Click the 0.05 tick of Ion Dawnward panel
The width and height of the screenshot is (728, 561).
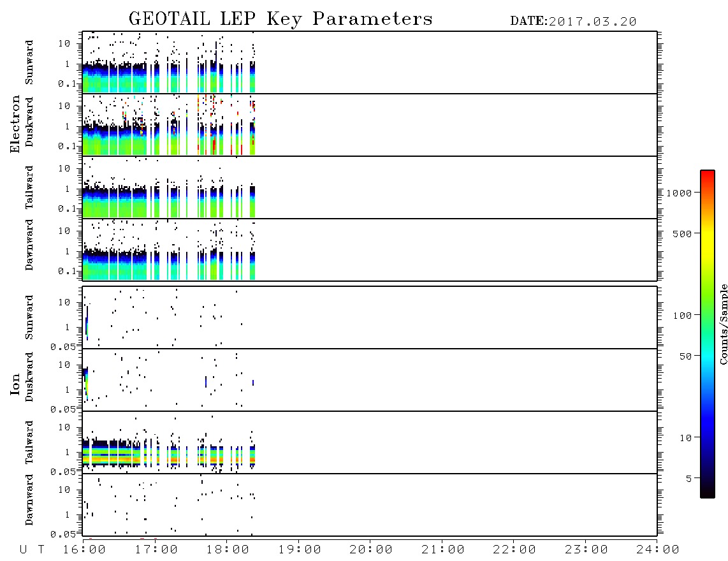click(62, 534)
